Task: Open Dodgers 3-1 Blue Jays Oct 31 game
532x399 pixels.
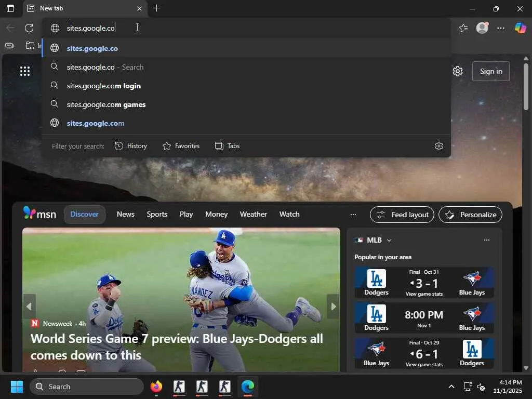Action: point(424,282)
